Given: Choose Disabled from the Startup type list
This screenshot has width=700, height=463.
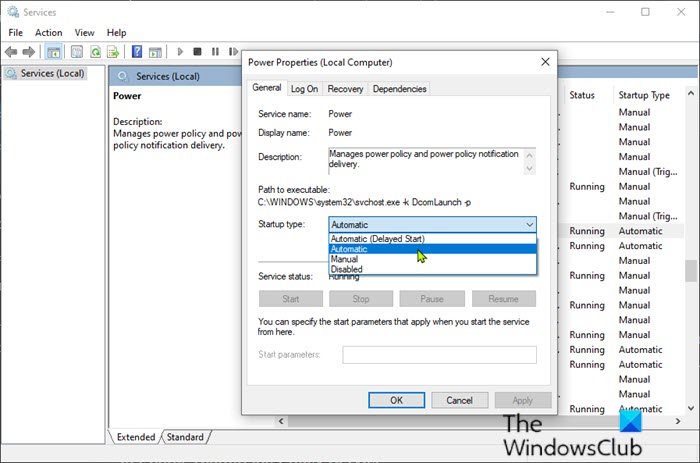Looking at the screenshot, I should point(433,269).
